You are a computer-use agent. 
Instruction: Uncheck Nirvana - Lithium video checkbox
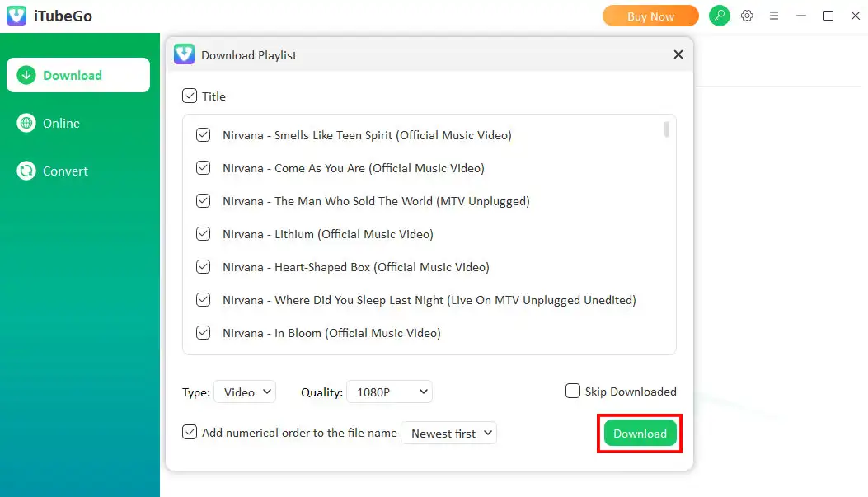203,234
